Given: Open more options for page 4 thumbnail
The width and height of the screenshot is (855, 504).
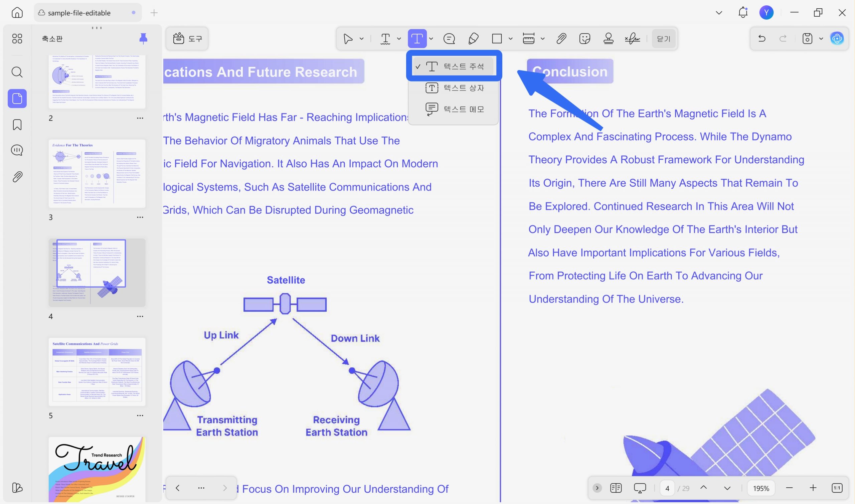Looking at the screenshot, I should click(x=140, y=317).
